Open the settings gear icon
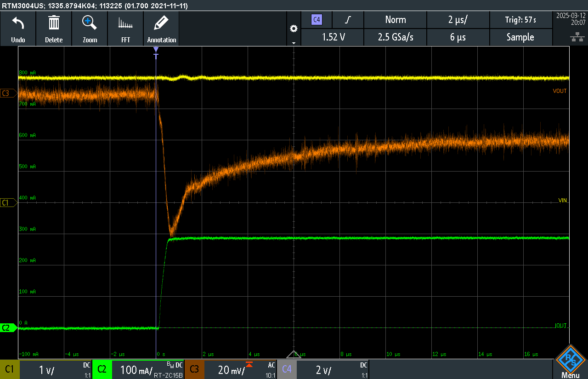 tap(294, 29)
